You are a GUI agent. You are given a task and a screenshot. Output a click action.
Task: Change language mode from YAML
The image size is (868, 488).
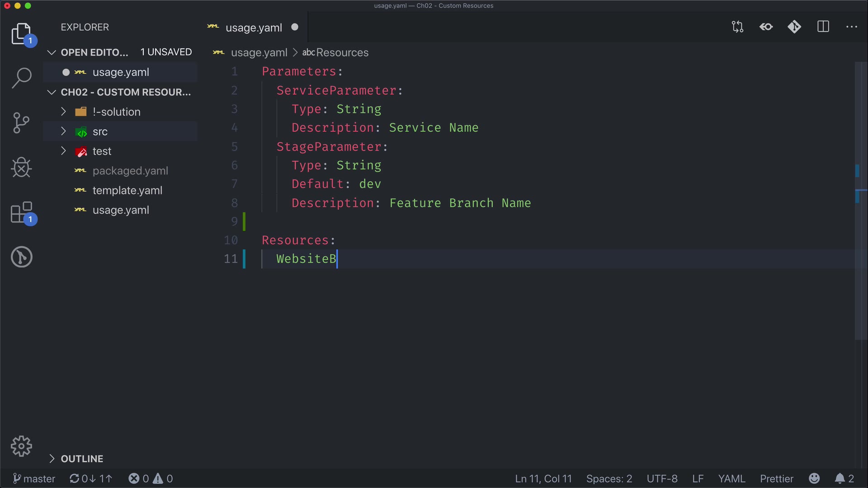pos(731,479)
